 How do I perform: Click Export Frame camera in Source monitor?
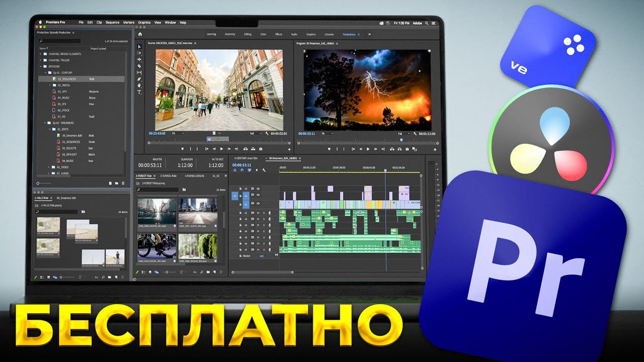260,149
